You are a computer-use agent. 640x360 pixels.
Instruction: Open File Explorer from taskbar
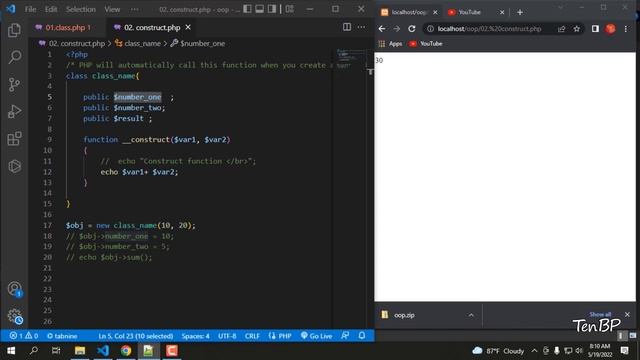pos(80,351)
